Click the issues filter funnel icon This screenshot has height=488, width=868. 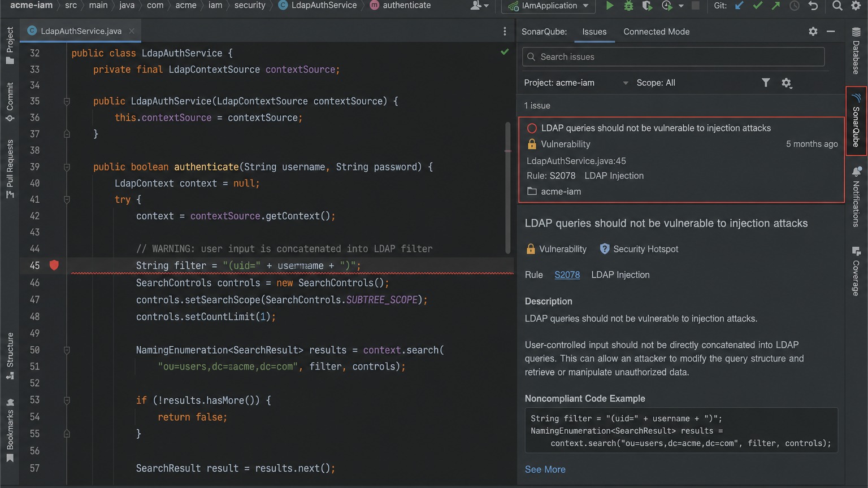pyautogui.click(x=766, y=83)
